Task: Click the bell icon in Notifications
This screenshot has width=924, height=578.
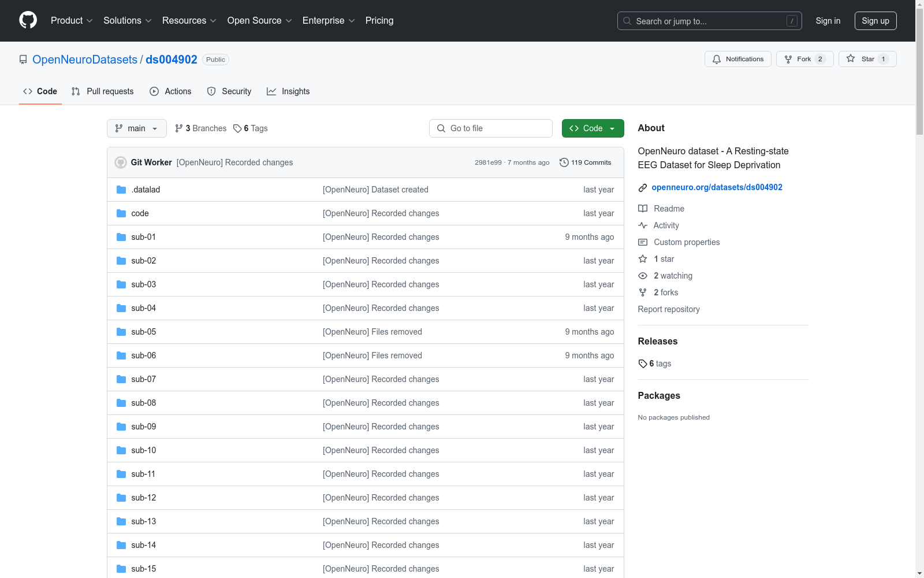Action: [717, 59]
